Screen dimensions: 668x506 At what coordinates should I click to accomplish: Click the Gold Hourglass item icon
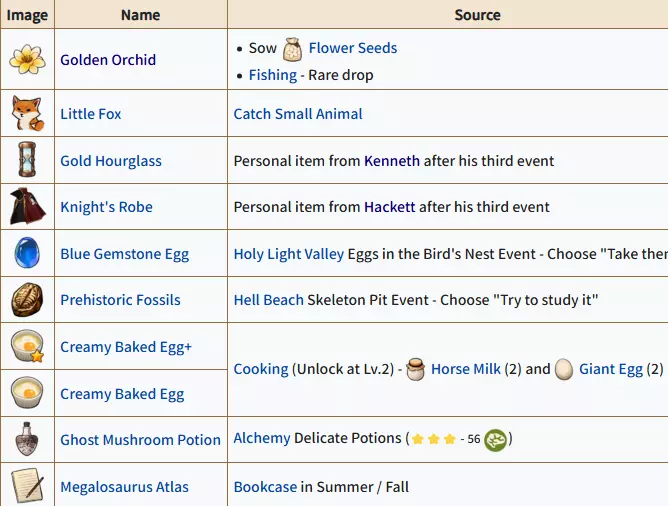tap(27, 161)
